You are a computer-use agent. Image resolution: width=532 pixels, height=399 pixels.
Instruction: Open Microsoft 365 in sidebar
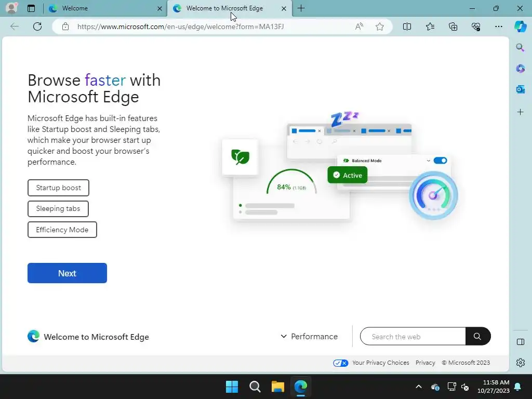520,69
